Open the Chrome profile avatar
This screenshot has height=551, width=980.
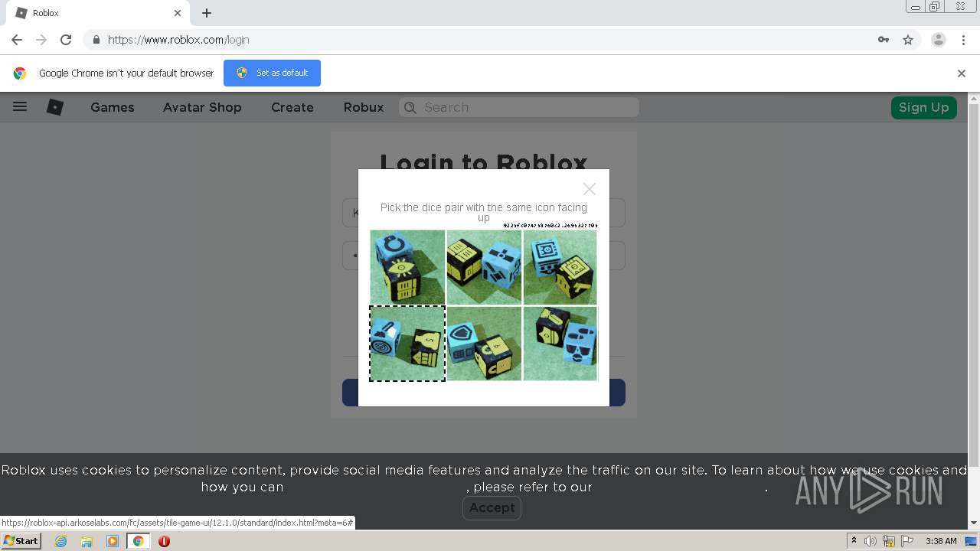pos(939,40)
